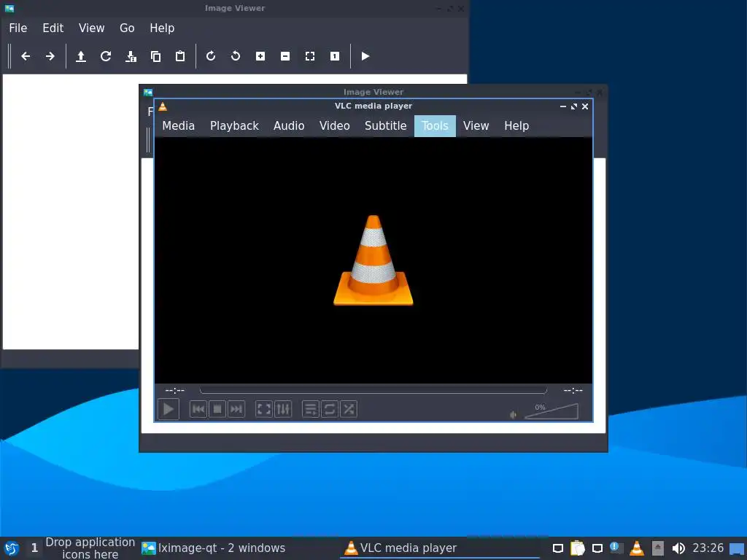The height and width of the screenshot is (560, 747).
Task: Click show desktop button in panel corner
Action: (737, 548)
